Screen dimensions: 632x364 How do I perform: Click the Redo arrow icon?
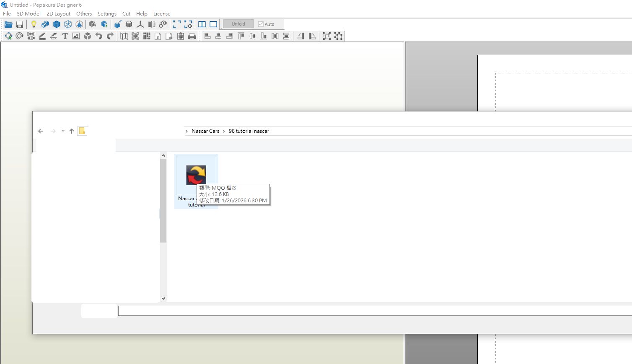click(110, 36)
